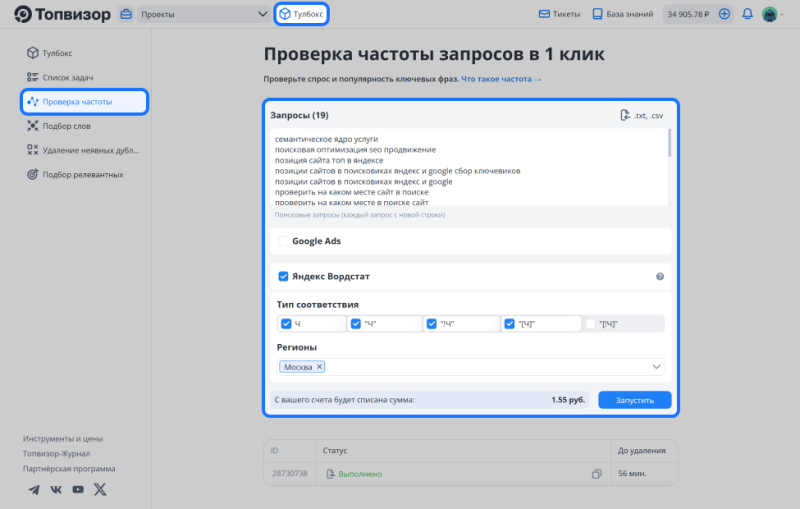
Task: Click the Яндекс Вордстат help question icon
Action: coord(660,276)
